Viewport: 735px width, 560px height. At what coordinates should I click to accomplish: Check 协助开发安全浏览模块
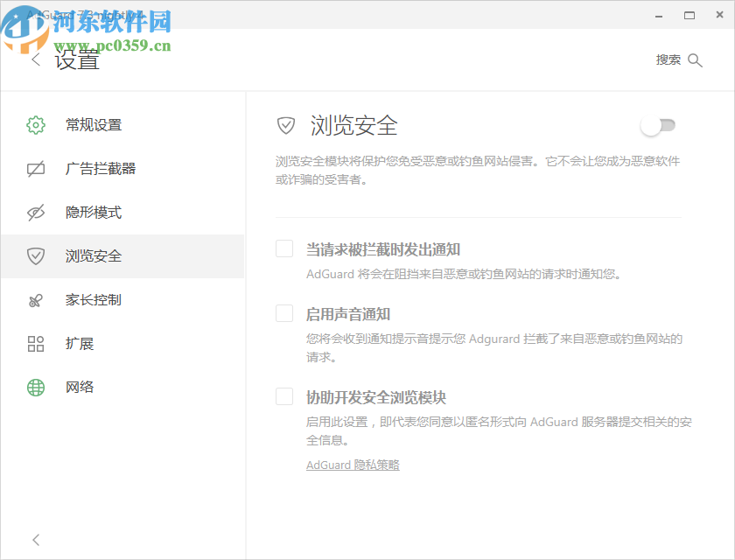[x=283, y=395]
